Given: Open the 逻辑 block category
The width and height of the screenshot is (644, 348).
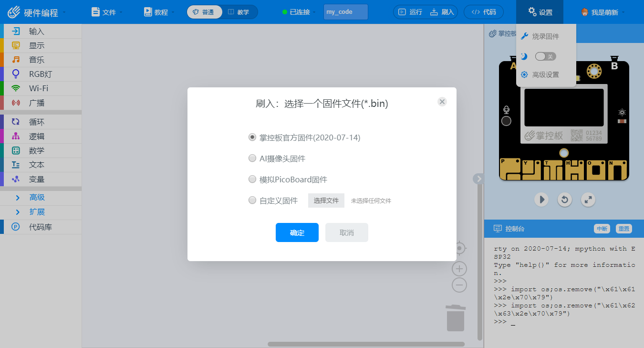Looking at the screenshot, I should tap(41, 137).
